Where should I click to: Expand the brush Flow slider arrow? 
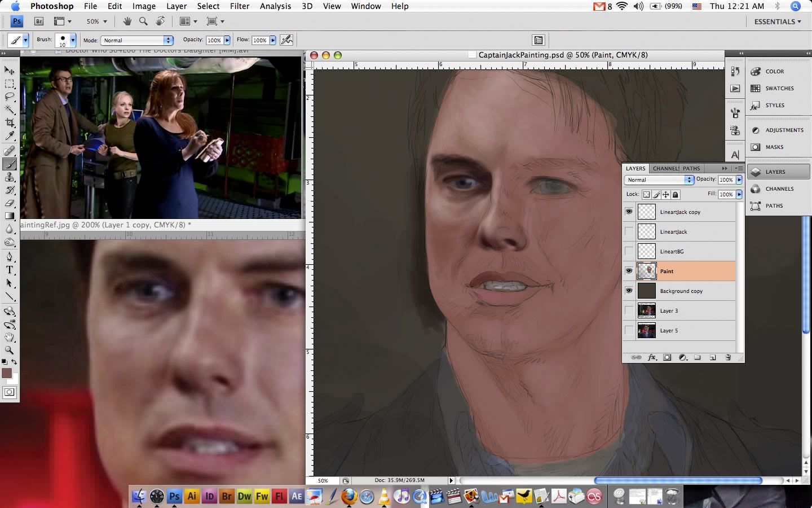click(273, 40)
